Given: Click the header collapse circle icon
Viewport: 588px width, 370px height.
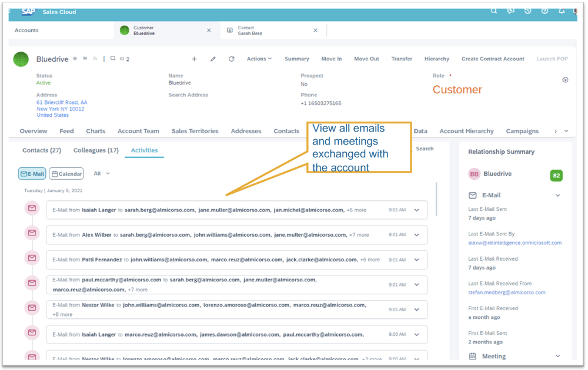Looking at the screenshot, I should (x=565, y=80).
